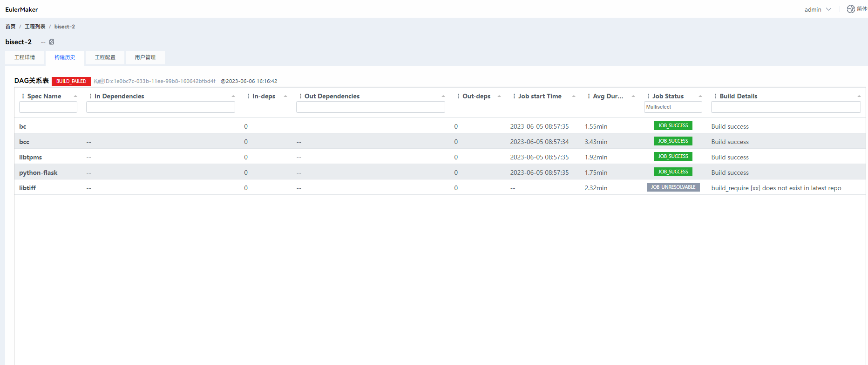Switch to the 工程详情 tab
The width and height of the screenshot is (868, 365).
[25, 57]
